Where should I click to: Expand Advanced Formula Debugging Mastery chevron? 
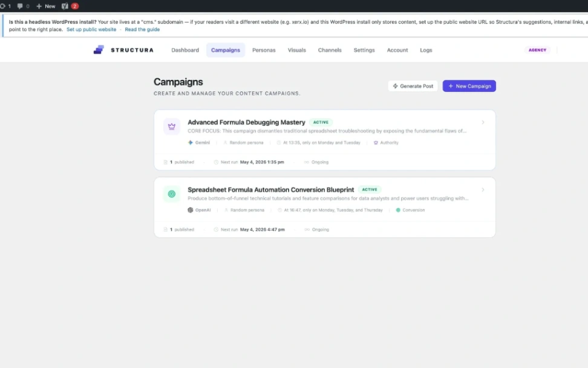483,122
